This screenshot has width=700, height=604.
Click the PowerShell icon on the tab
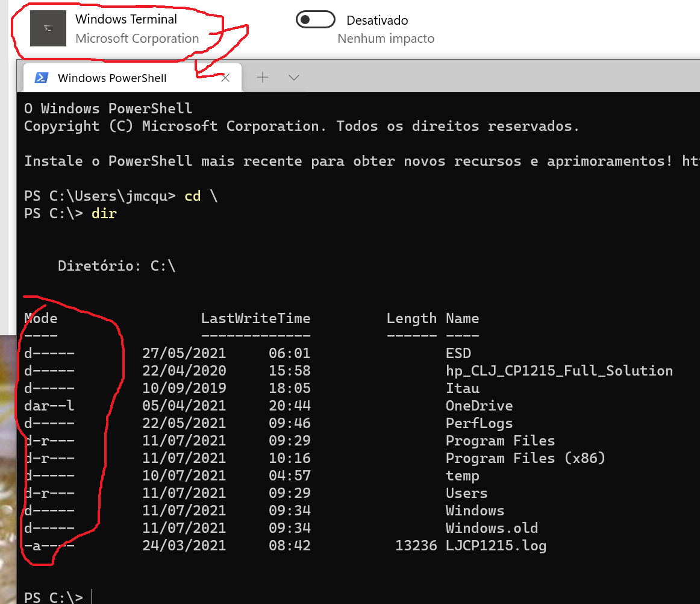[x=42, y=78]
